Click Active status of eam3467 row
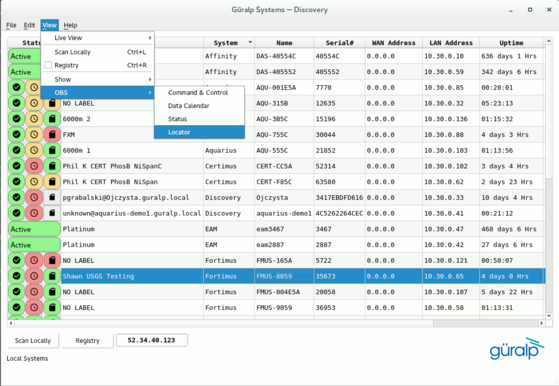The image size is (559, 386). pos(34,229)
